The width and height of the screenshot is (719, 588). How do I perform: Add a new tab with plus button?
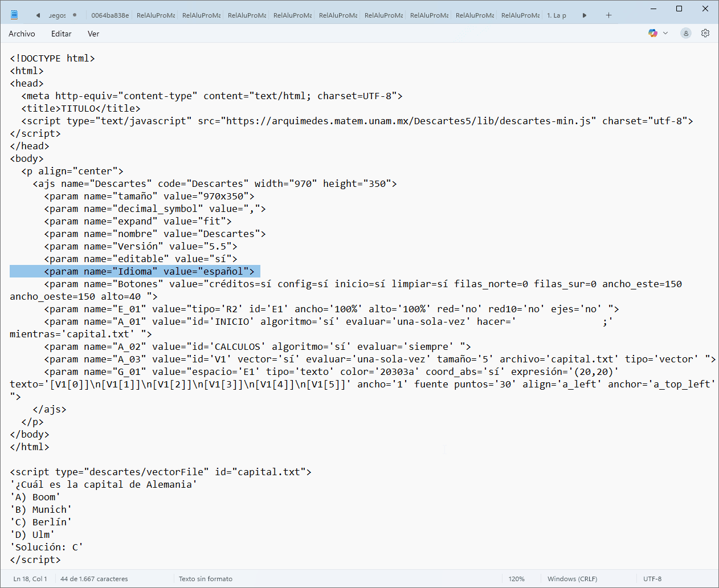tap(608, 15)
